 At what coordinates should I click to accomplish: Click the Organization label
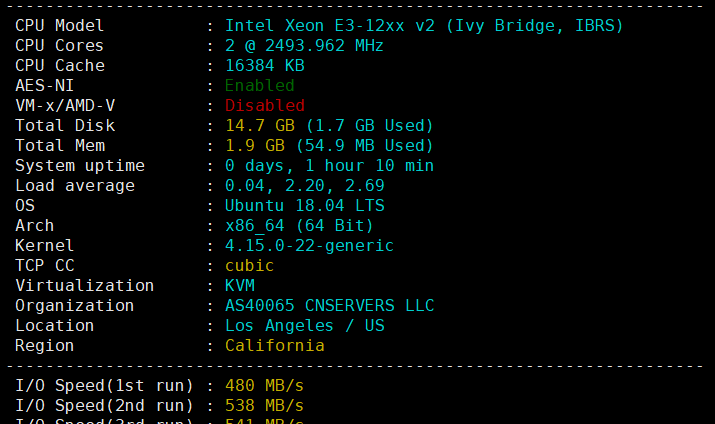click(75, 306)
